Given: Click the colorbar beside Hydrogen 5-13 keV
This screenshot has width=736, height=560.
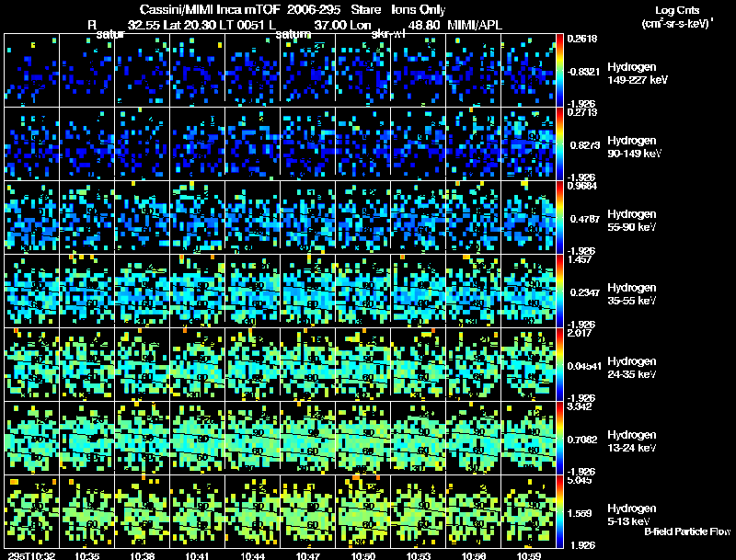Looking at the screenshot, I should click(559, 511).
